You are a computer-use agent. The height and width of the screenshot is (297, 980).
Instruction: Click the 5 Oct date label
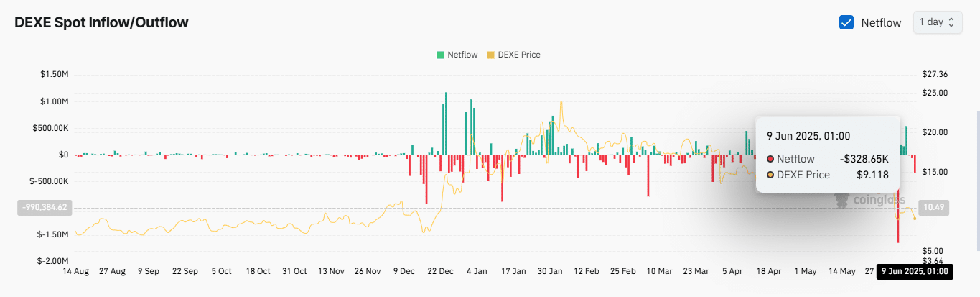coord(222,272)
